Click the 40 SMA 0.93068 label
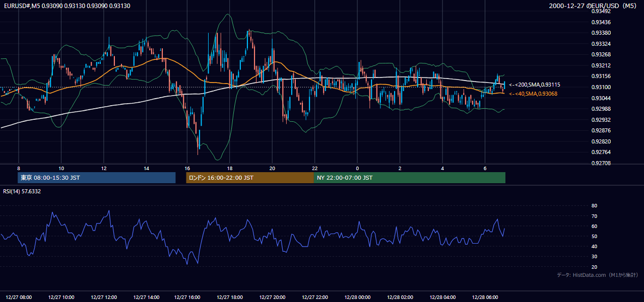 click(534, 94)
